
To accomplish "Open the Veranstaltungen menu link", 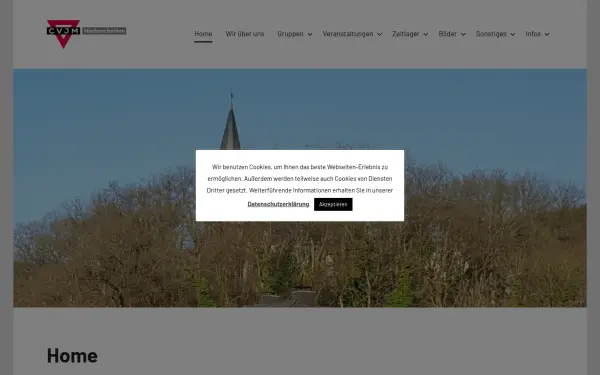I will [348, 34].
